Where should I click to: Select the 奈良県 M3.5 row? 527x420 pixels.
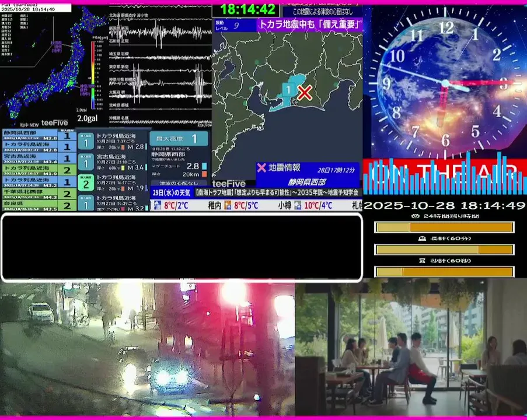tap(39, 205)
